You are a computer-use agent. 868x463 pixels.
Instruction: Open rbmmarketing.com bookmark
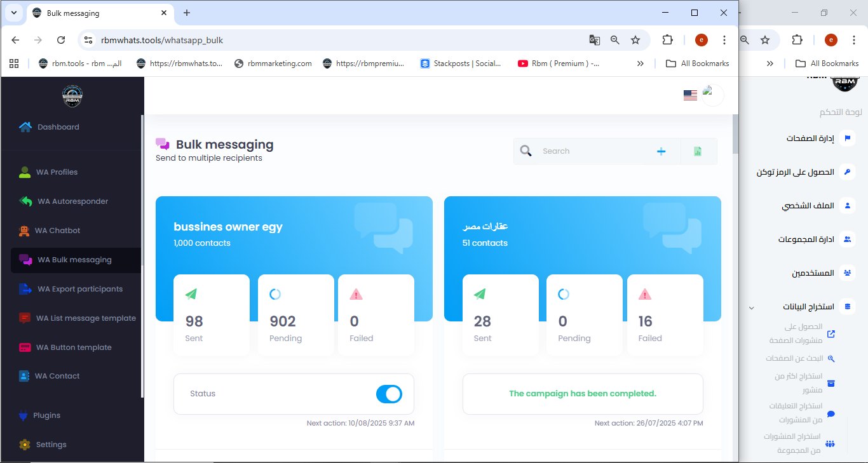pos(273,64)
